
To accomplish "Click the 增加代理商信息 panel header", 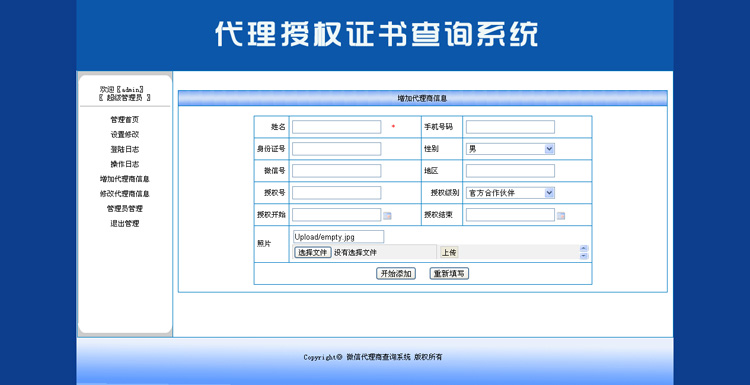I will pos(422,98).
